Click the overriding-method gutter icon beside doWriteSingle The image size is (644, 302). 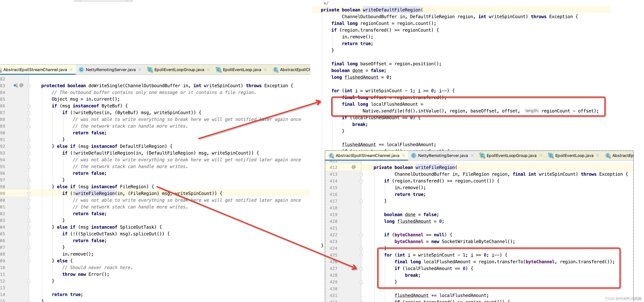16,85
